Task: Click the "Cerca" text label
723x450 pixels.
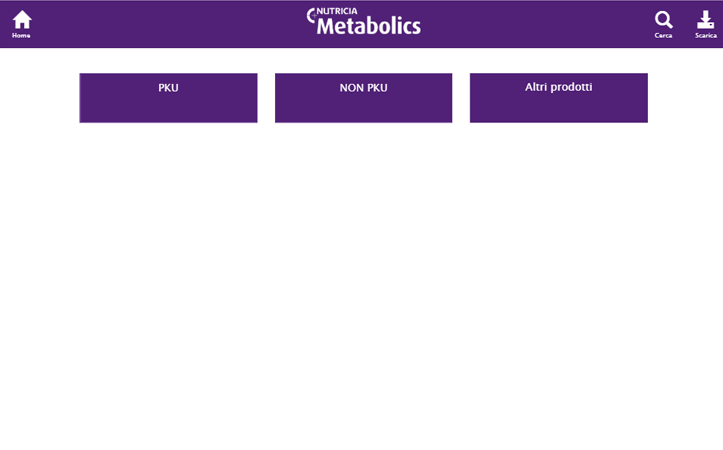Action: point(663,36)
